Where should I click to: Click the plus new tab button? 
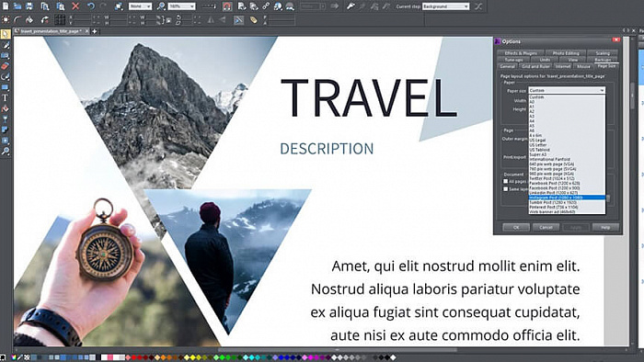click(x=95, y=31)
